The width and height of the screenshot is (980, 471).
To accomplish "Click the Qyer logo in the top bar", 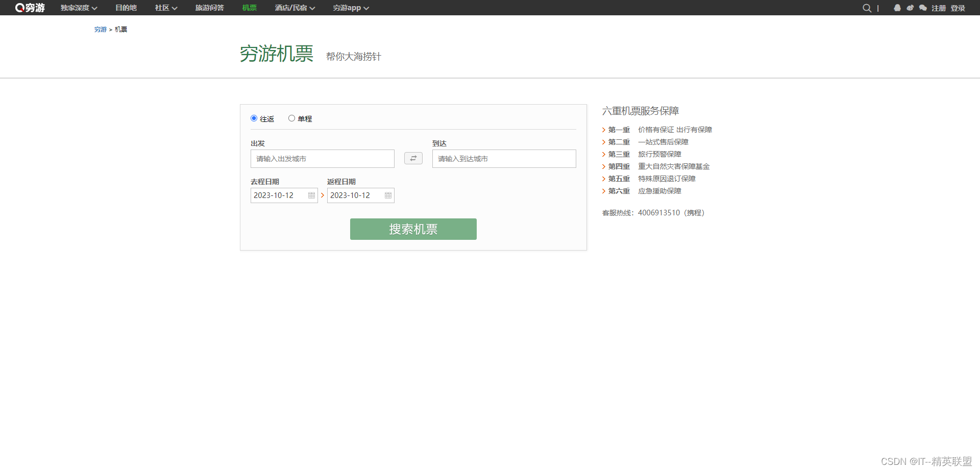I will (x=30, y=8).
